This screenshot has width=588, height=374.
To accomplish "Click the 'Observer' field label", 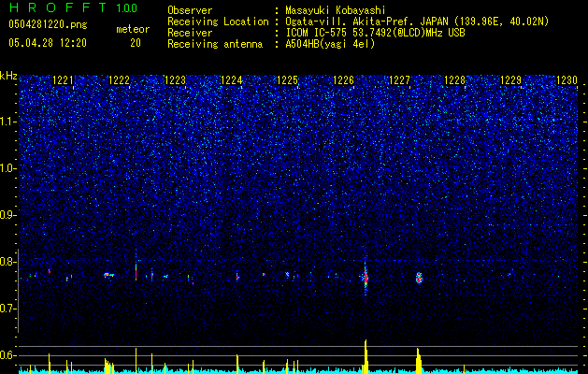I will pyautogui.click(x=190, y=10).
